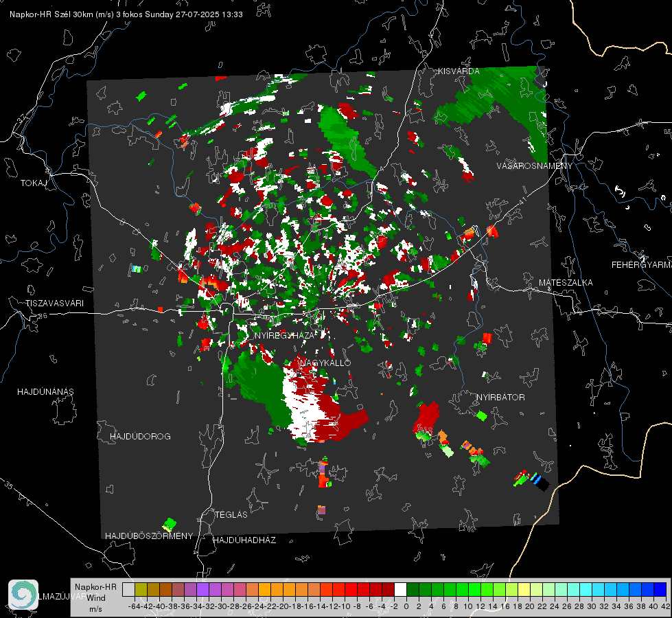Screen dimensions: 672x618
Task: Click the KISVÁRDA town label
Action: (x=459, y=71)
